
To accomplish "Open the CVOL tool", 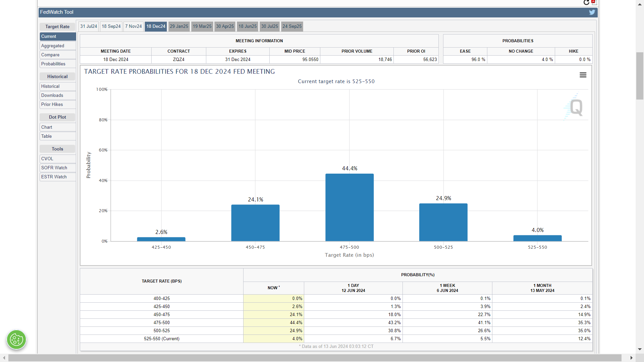I will coord(58,159).
